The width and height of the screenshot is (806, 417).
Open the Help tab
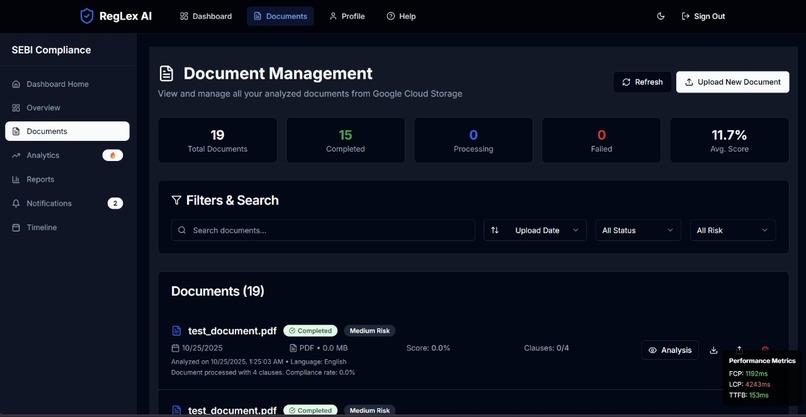click(x=401, y=16)
